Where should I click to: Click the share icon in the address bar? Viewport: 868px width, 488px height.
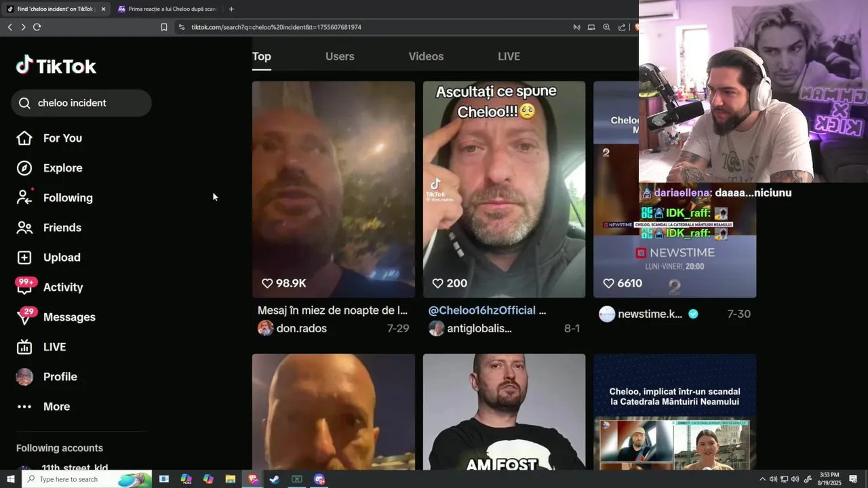622,27
